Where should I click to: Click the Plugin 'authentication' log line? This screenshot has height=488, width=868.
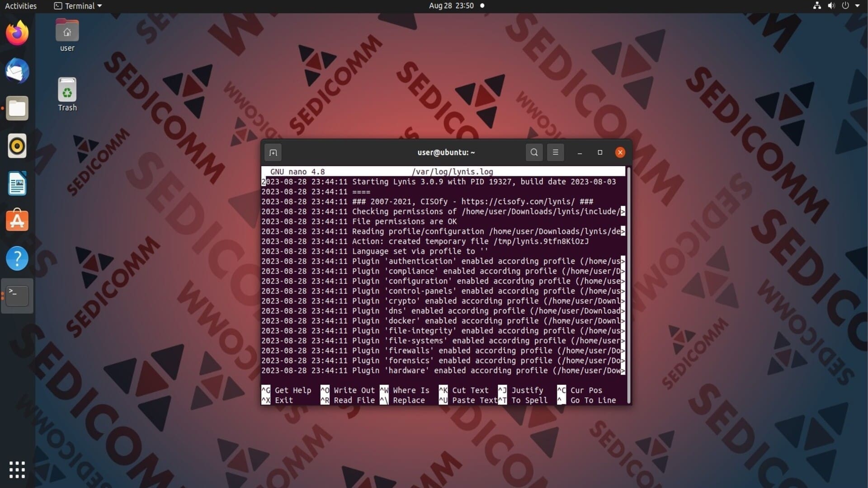443,261
